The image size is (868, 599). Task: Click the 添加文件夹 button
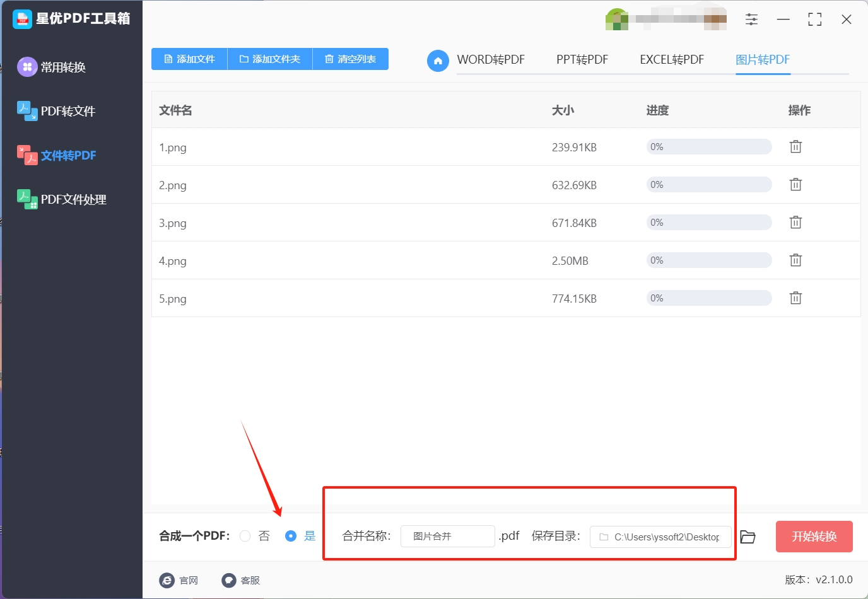coord(270,59)
